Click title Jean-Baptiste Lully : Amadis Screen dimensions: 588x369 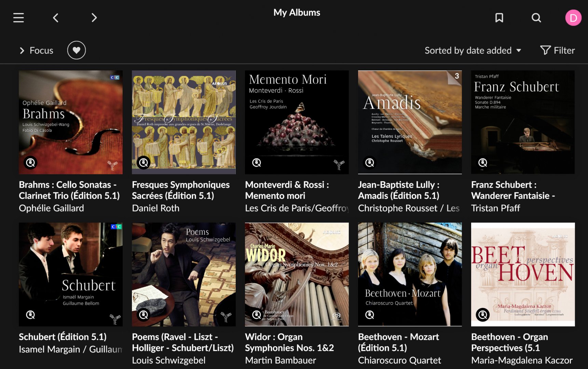pos(399,190)
